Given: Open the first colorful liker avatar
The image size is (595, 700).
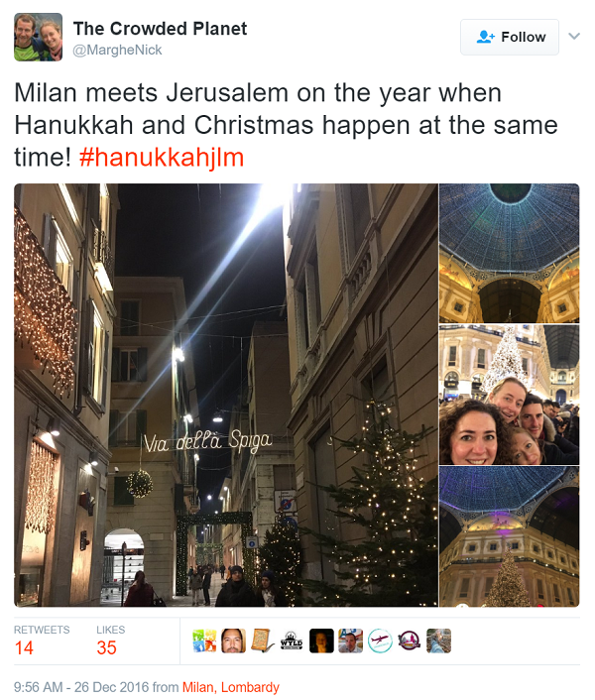Looking at the screenshot, I should point(204,641).
